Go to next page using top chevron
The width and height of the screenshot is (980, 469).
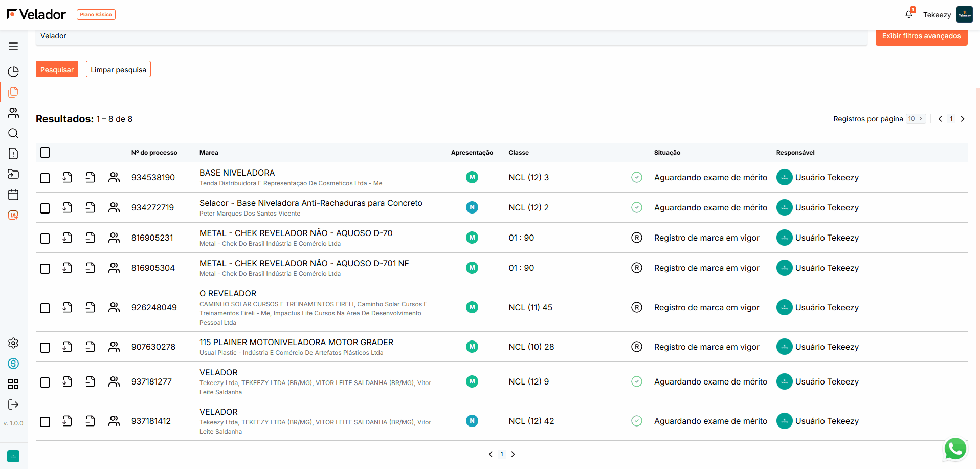pos(963,119)
